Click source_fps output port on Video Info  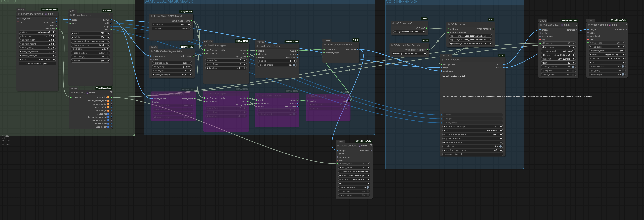(111, 97)
